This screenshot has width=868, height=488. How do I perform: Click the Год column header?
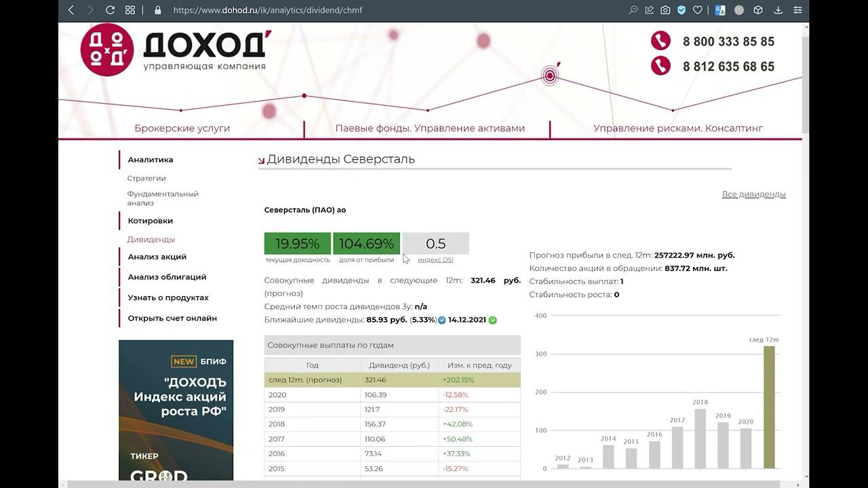312,365
